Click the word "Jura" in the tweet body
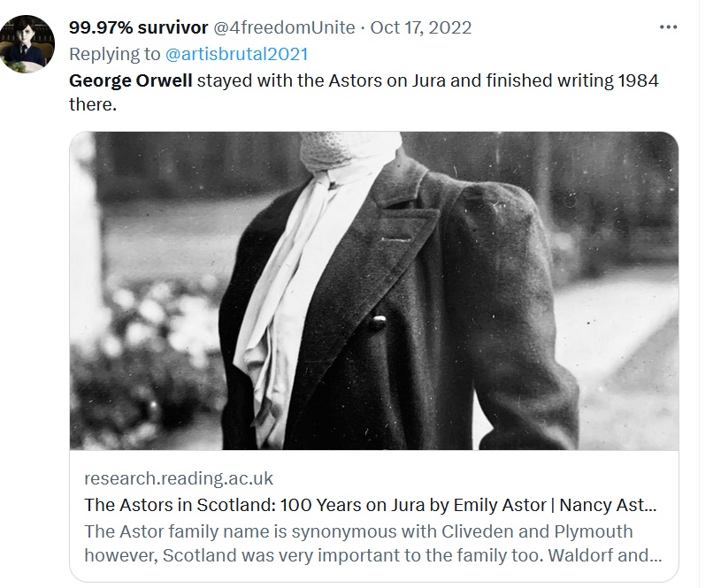The width and height of the screenshot is (713, 588). coord(444,80)
